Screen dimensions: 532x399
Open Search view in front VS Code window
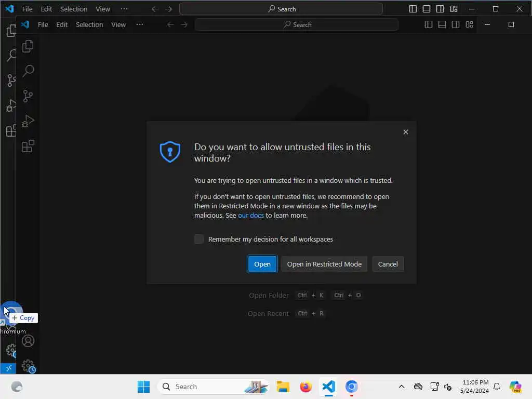(x=28, y=71)
